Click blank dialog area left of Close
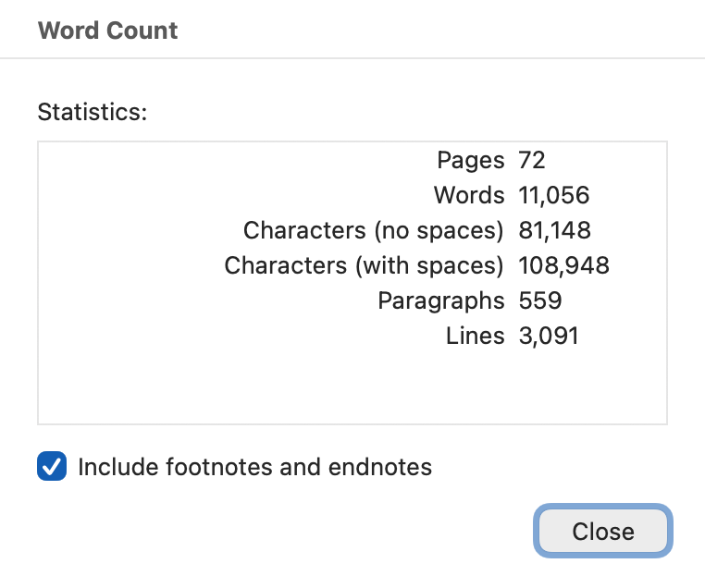This screenshot has height=588, width=705. coord(278,532)
